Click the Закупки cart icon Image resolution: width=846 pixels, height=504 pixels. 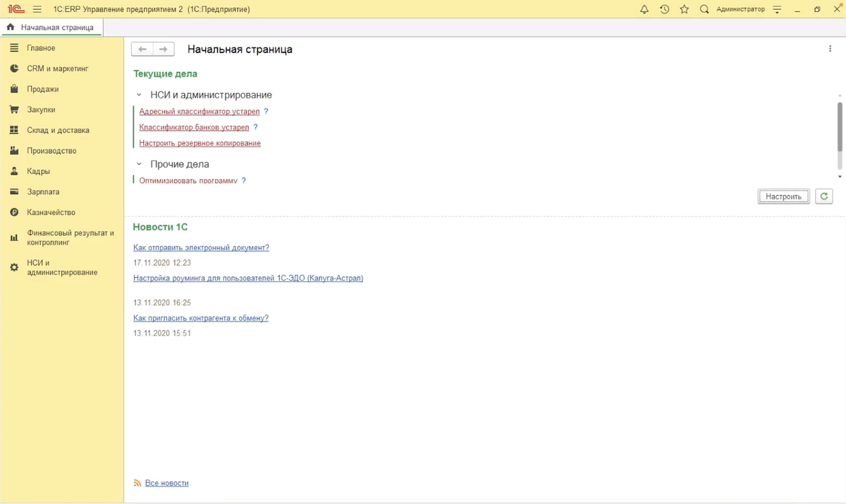(x=13, y=109)
